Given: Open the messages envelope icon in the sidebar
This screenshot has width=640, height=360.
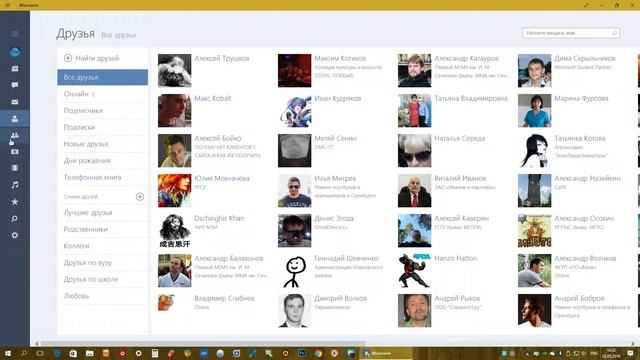Looking at the screenshot, I should [15, 102].
